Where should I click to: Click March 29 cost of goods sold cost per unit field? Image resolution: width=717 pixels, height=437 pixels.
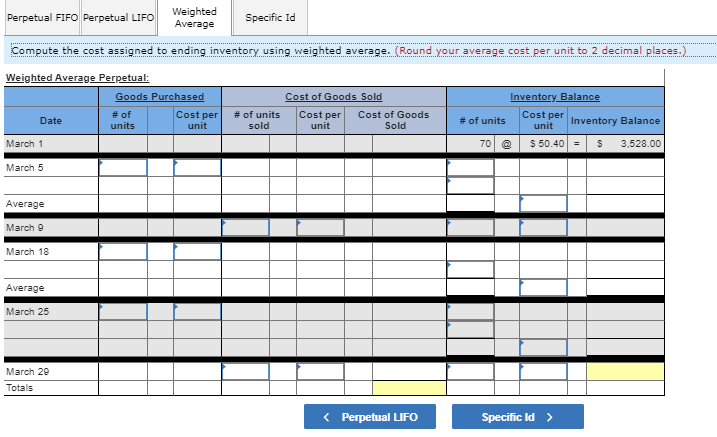coord(320,372)
